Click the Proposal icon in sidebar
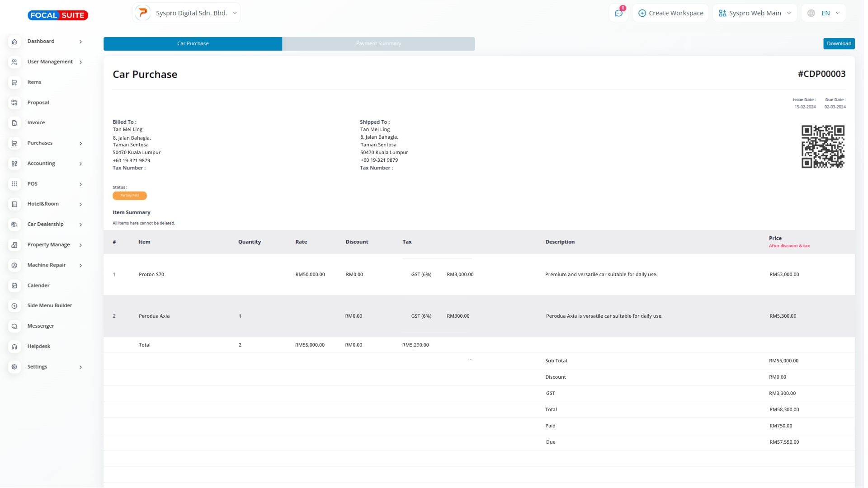 point(14,103)
